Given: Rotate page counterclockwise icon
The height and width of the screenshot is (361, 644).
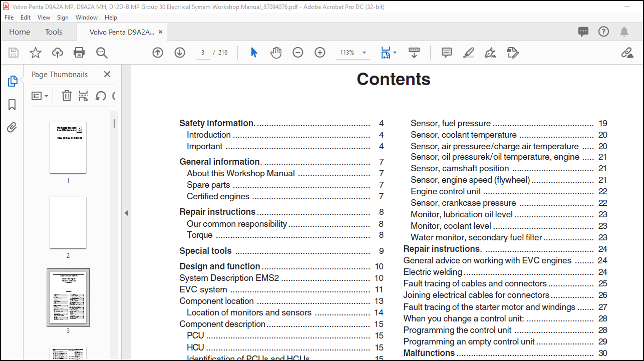Looking at the screenshot, I should coord(101,96).
